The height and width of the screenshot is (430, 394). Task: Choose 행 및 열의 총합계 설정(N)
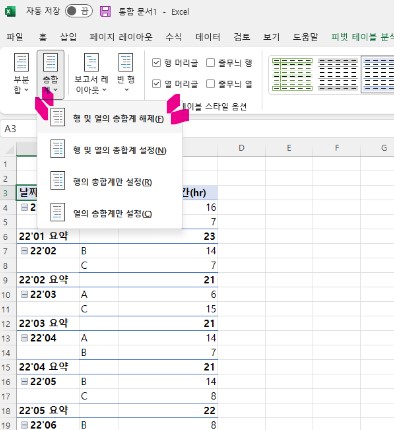coord(109,150)
